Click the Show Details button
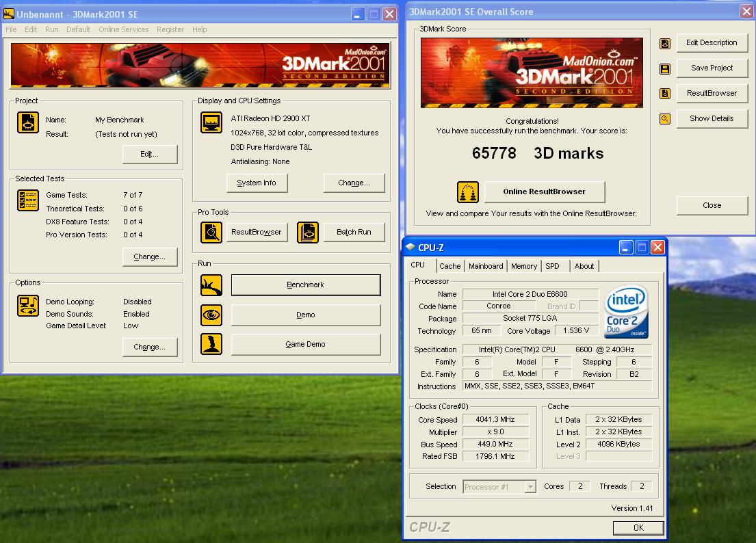Screen dimensions: 756x543 (712, 118)
